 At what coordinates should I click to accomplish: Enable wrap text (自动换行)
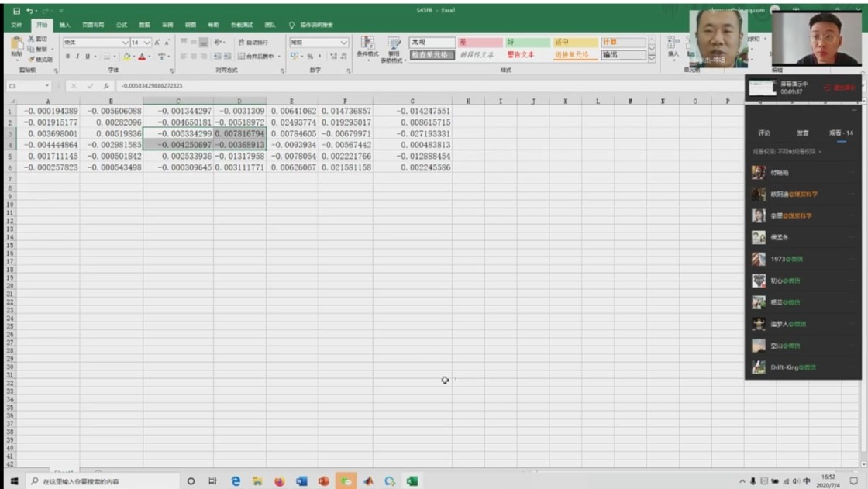[253, 42]
